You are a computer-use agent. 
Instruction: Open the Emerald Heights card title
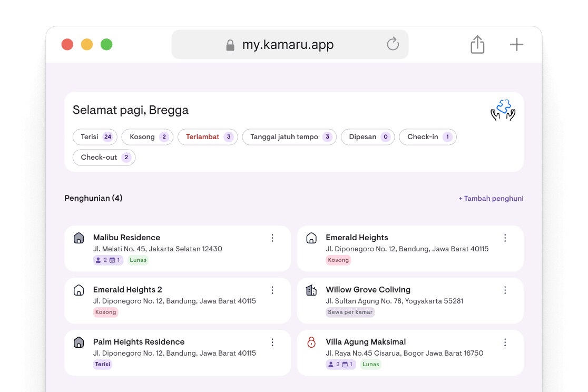click(357, 238)
